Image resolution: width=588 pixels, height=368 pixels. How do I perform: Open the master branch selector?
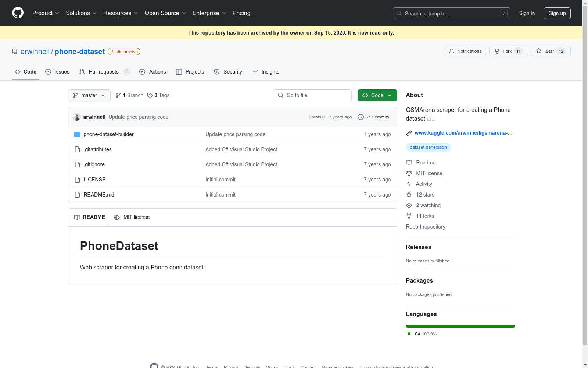89,95
